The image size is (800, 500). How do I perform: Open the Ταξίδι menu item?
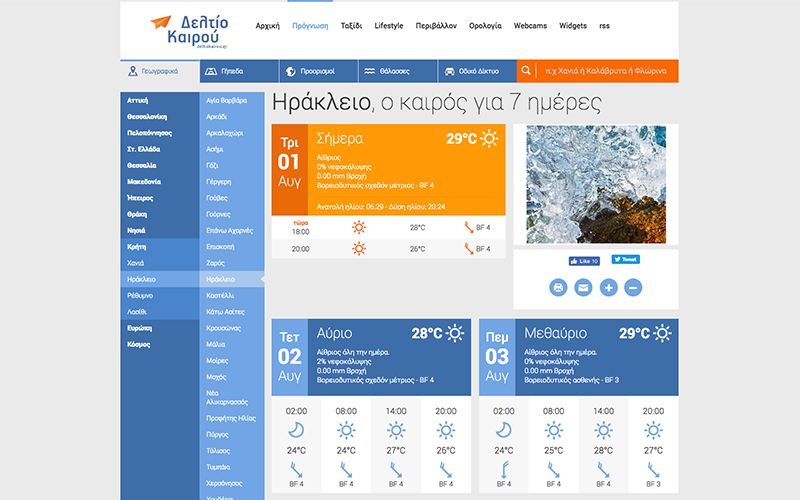point(350,25)
